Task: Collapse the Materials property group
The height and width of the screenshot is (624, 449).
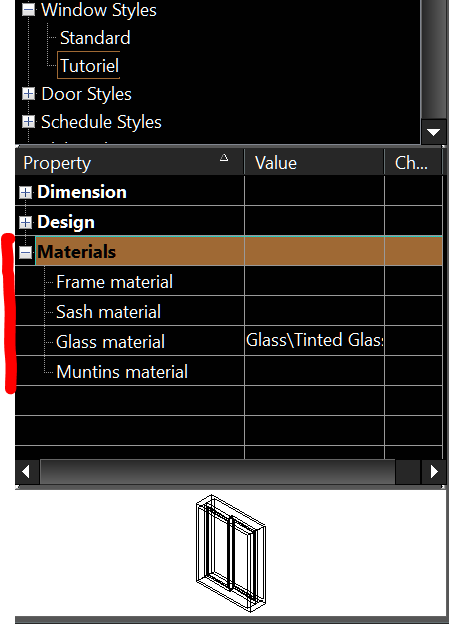Action: tap(25, 252)
